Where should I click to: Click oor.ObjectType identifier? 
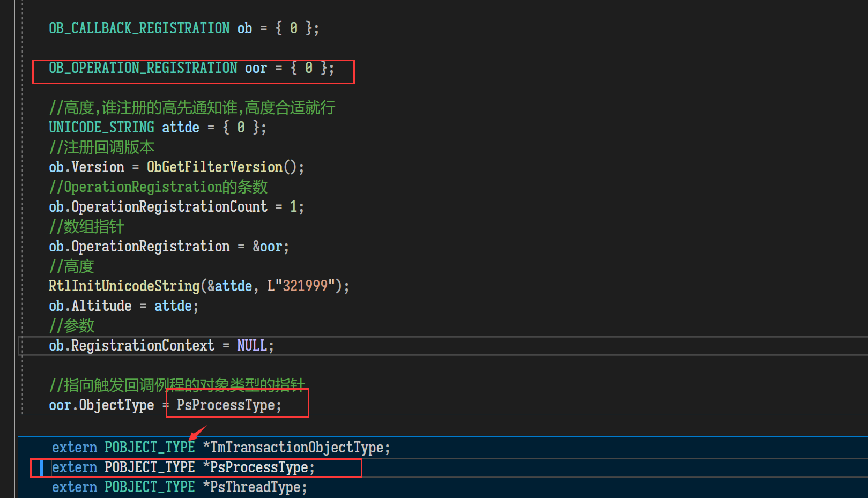click(x=101, y=405)
